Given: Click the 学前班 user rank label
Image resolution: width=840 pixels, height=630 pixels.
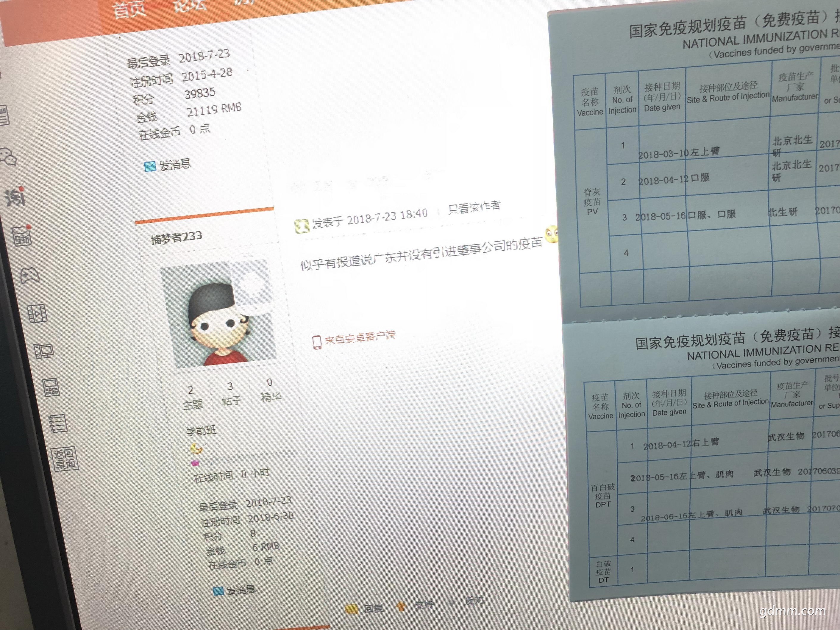Looking at the screenshot, I should [x=201, y=431].
